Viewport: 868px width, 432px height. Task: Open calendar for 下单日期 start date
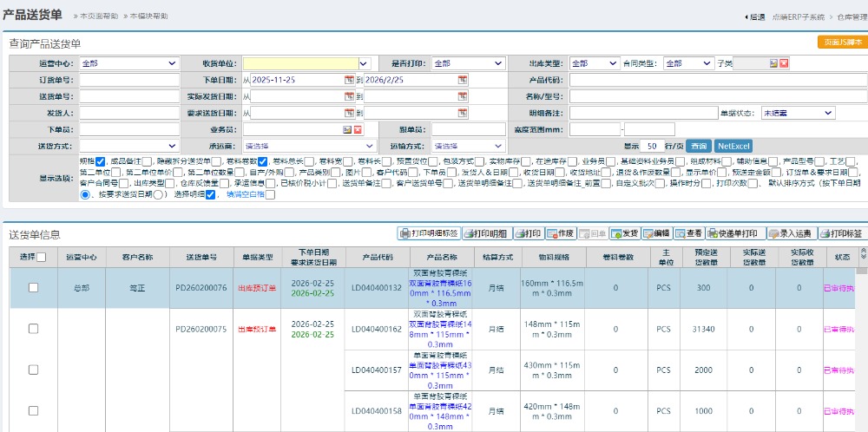pyautogui.click(x=345, y=80)
